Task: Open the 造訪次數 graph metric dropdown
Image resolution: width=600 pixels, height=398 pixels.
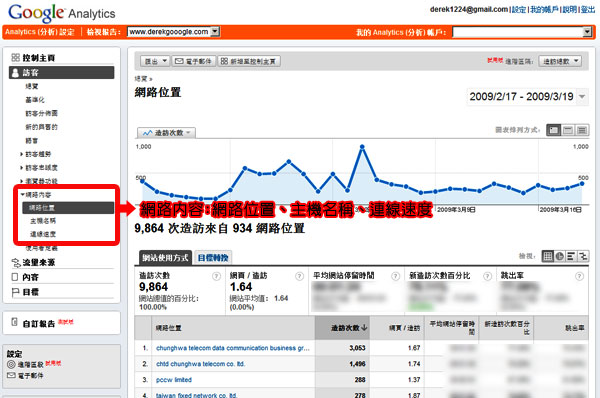Action: tap(166, 133)
